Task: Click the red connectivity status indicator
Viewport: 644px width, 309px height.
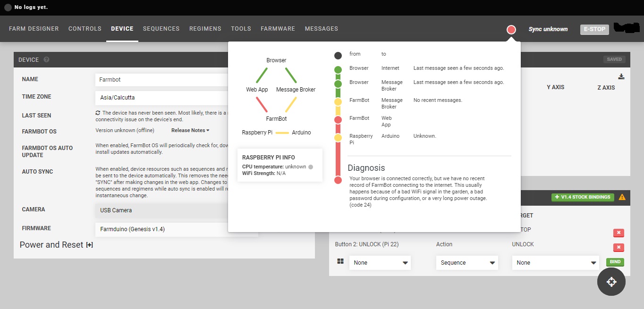Action: (511, 30)
